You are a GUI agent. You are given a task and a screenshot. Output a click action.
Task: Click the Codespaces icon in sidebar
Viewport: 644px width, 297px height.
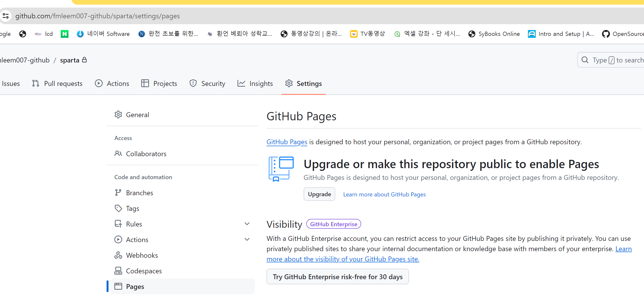tap(118, 271)
